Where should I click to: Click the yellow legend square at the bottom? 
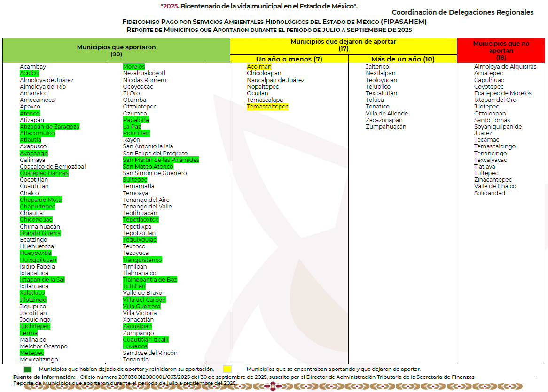coord(227,369)
